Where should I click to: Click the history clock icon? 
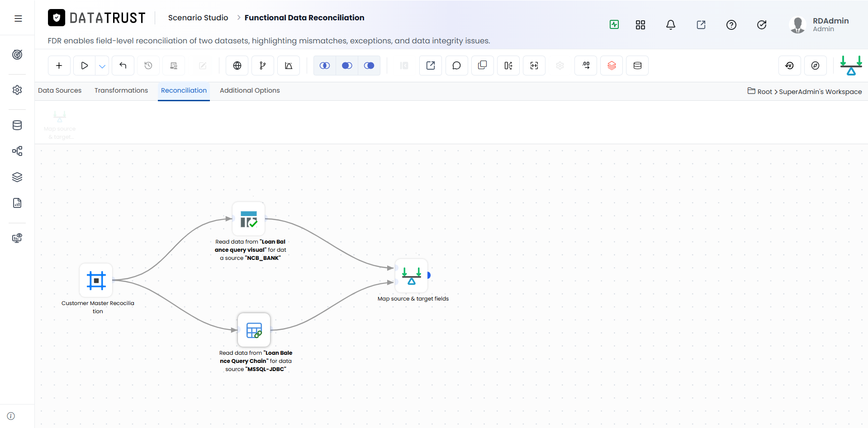[148, 66]
